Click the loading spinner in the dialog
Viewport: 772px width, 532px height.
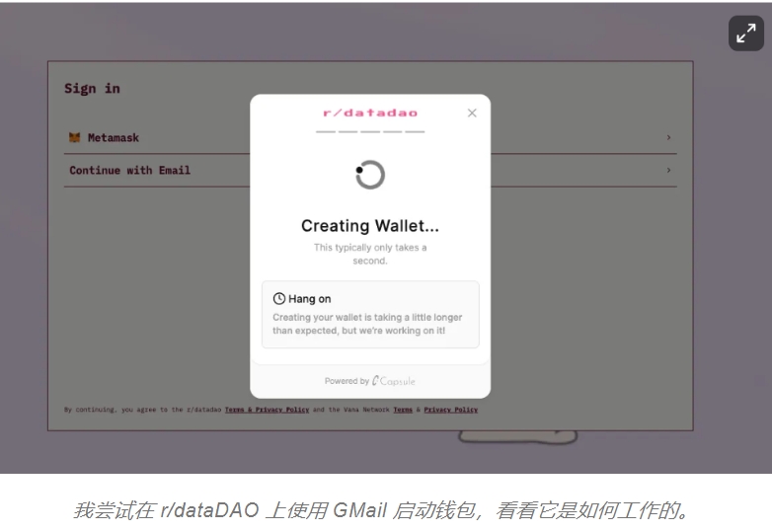pyautogui.click(x=370, y=175)
